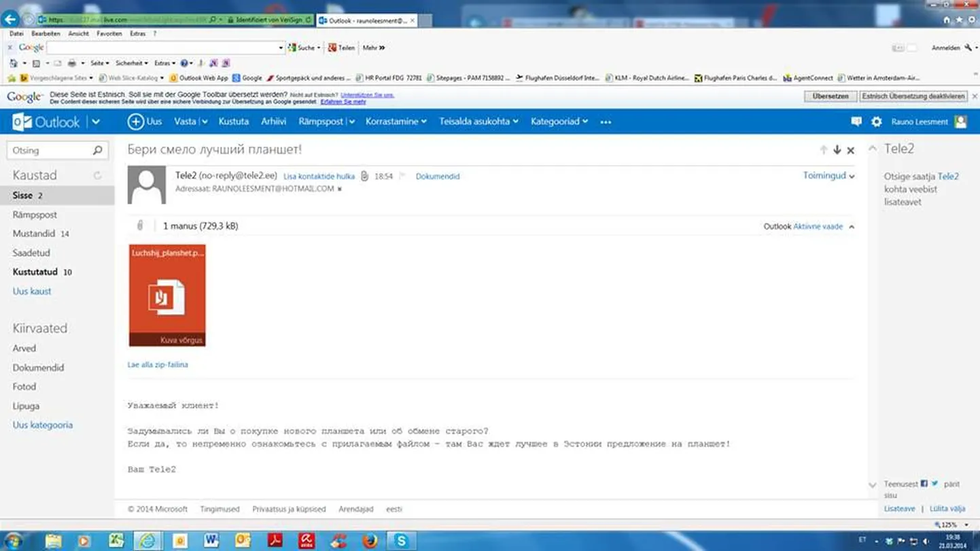Open Excel from the taskbar

coord(117,541)
